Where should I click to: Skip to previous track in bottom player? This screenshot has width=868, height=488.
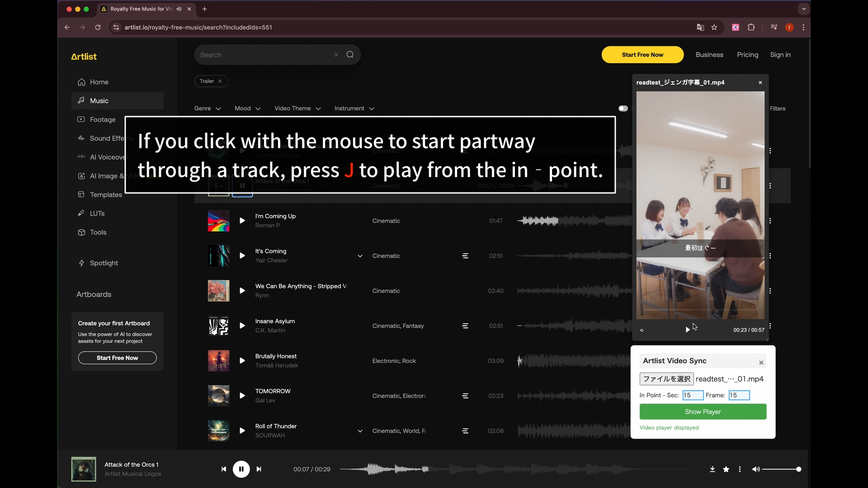(x=224, y=469)
